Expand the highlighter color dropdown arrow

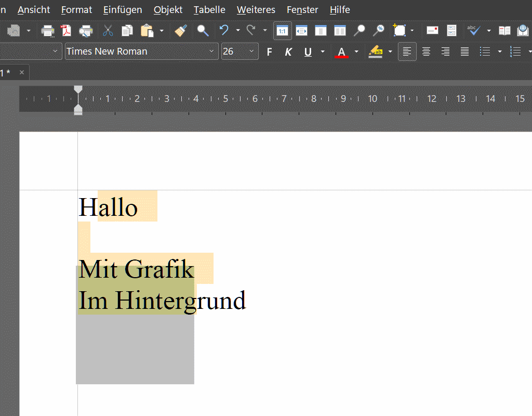[390, 51]
